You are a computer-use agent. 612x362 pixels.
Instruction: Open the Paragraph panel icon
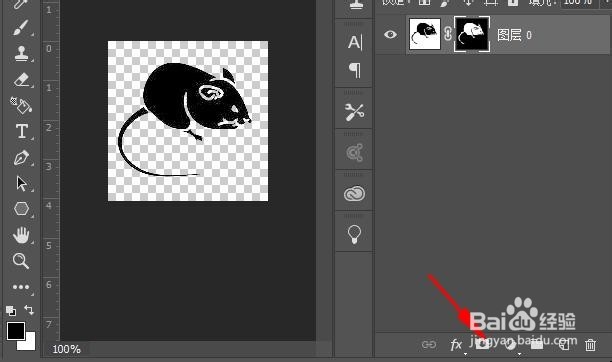pos(355,71)
